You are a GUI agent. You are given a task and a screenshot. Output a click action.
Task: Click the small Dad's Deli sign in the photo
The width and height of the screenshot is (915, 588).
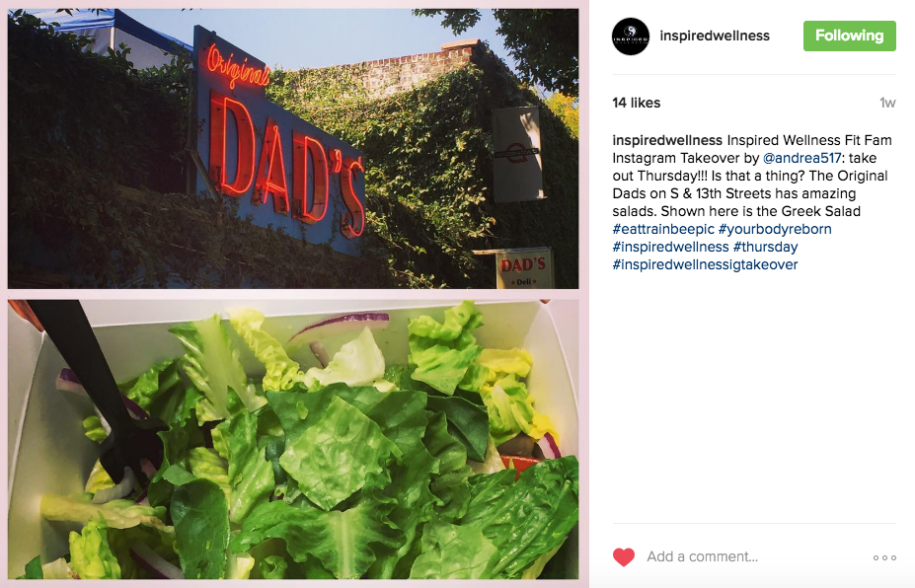point(523,269)
